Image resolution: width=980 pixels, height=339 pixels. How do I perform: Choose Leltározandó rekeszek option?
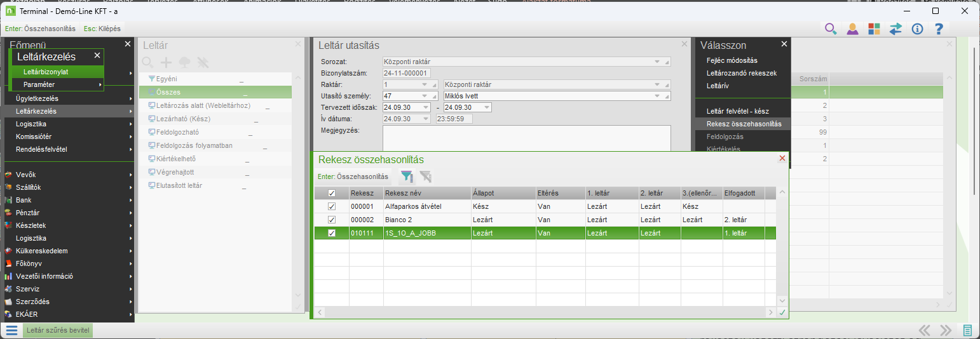(x=742, y=73)
